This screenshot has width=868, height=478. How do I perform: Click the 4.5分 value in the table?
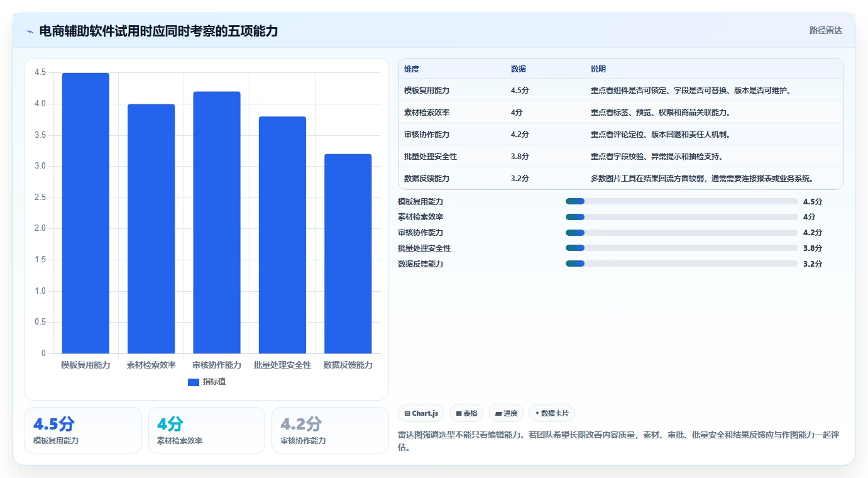(x=520, y=91)
